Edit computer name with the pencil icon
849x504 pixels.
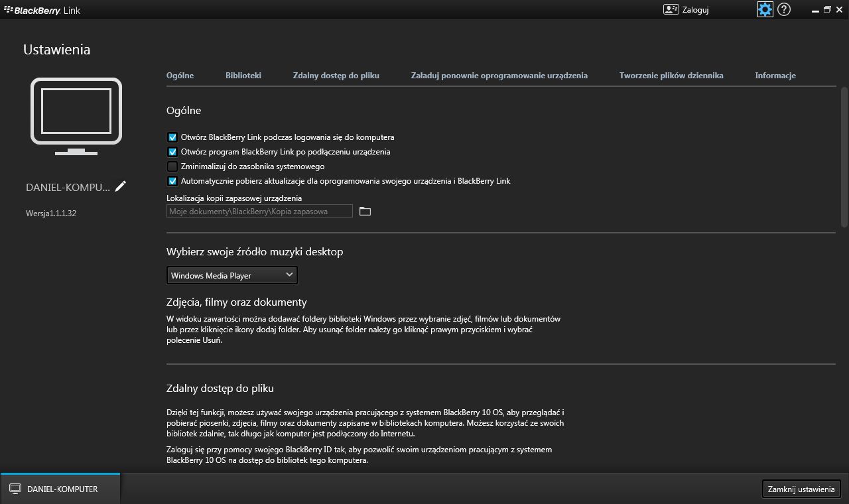121,186
